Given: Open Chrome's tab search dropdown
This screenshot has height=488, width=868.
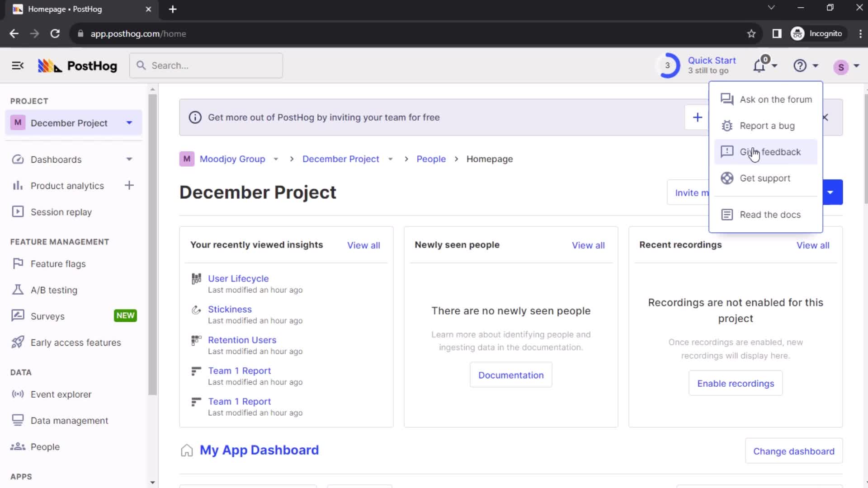Looking at the screenshot, I should click(771, 8).
